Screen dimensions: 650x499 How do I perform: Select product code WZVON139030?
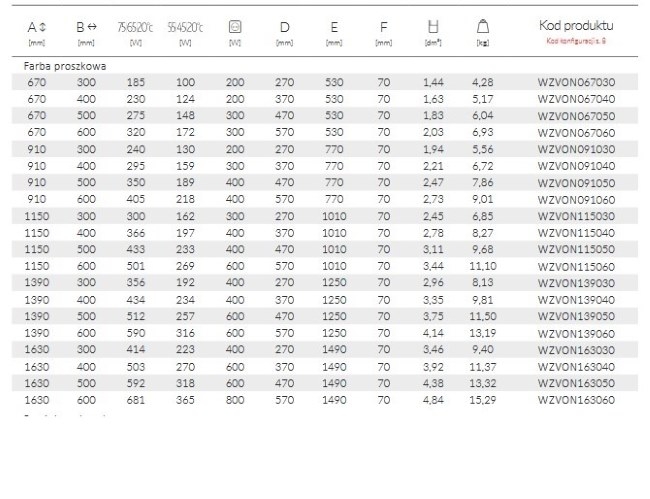pyautogui.click(x=576, y=283)
